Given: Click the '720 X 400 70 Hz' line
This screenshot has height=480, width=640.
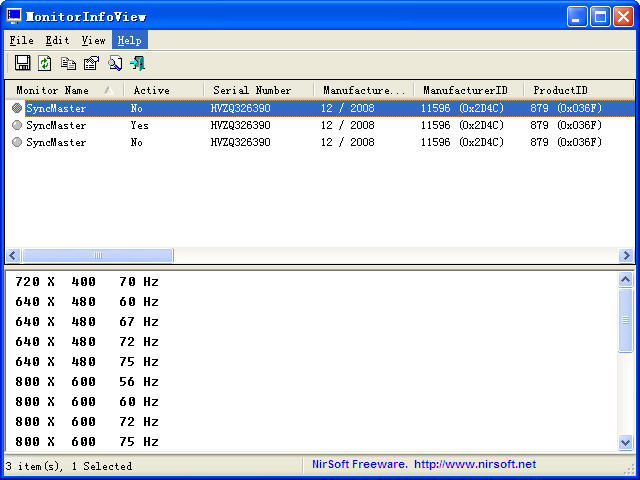Looking at the screenshot, I should [x=87, y=282].
